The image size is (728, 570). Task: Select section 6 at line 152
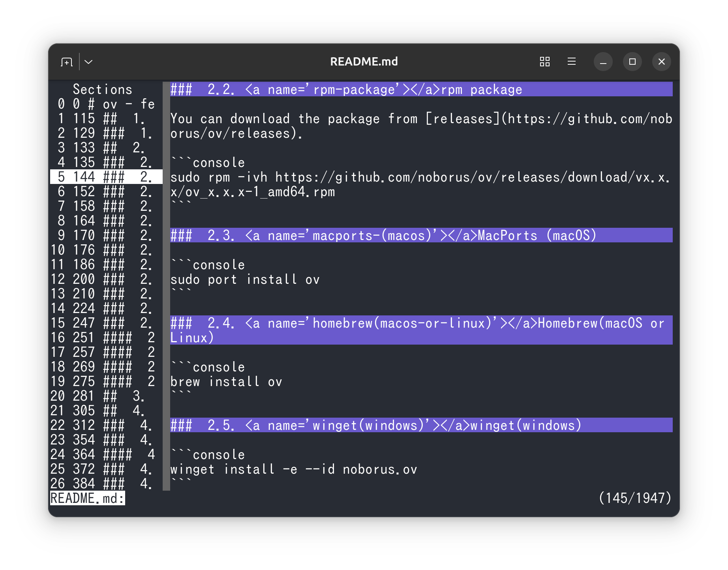click(x=106, y=191)
